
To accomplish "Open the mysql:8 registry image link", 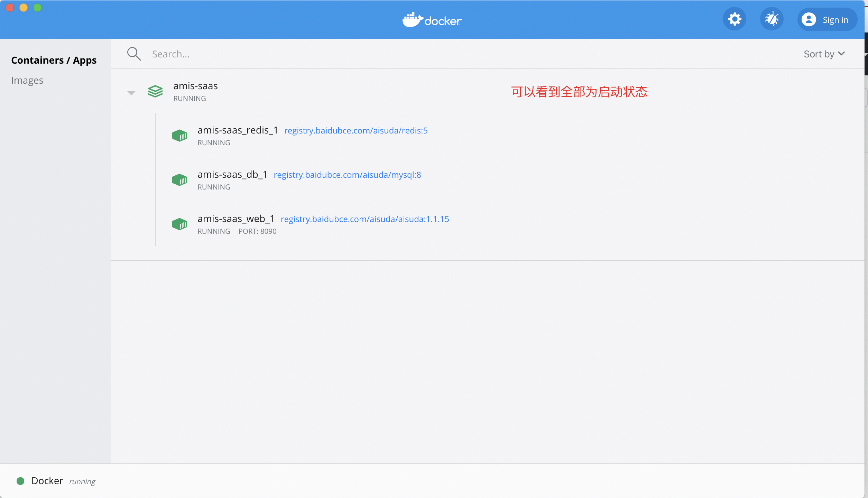I will tap(347, 175).
